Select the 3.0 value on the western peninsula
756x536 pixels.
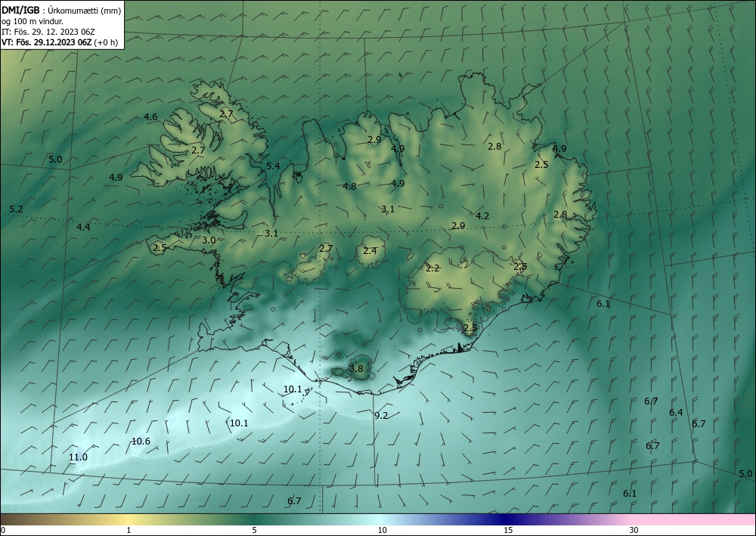[209, 240]
